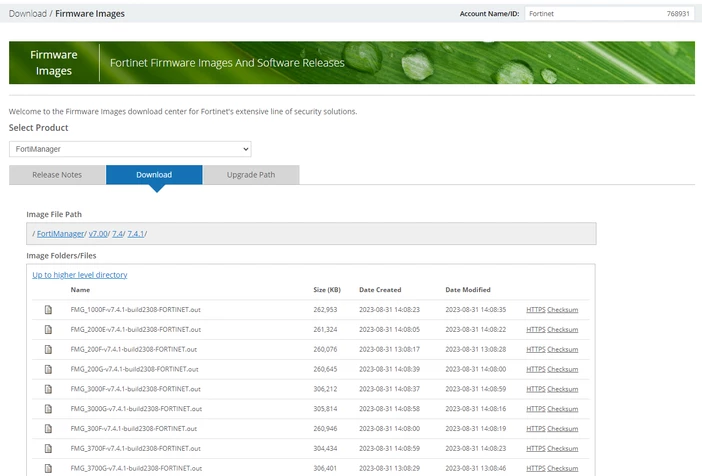Download FMG_300F image via HTTPS

(535, 429)
